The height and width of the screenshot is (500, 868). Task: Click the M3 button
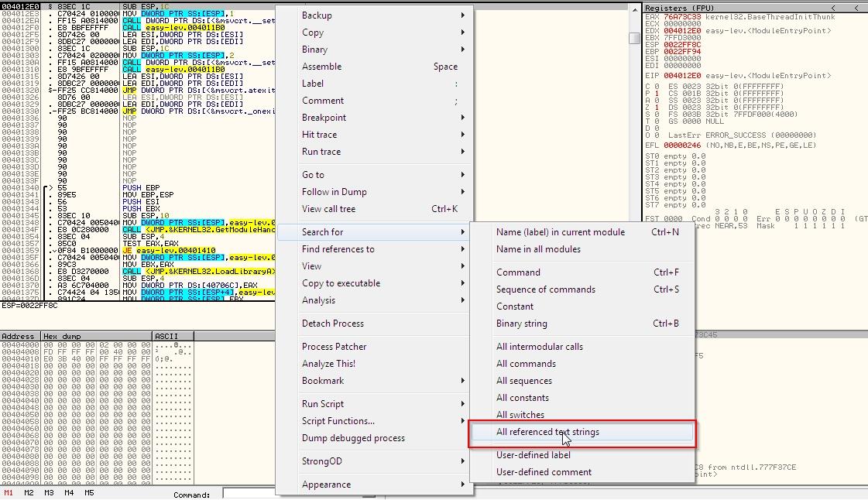(49, 493)
